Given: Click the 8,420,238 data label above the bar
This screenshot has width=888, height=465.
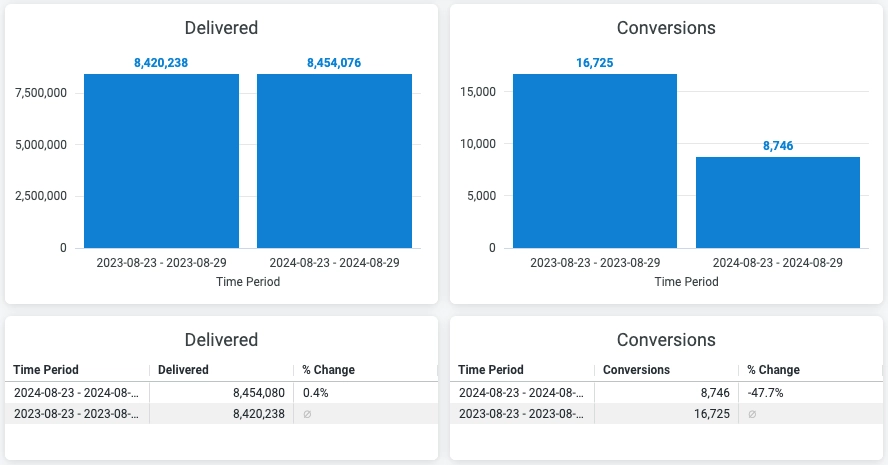Looking at the screenshot, I should pyautogui.click(x=161, y=63).
